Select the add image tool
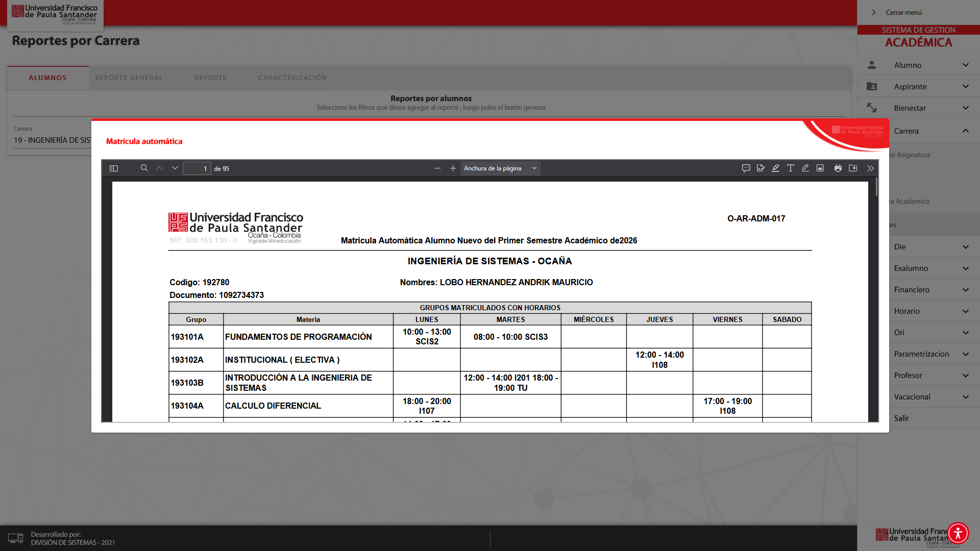 click(x=820, y=168)
